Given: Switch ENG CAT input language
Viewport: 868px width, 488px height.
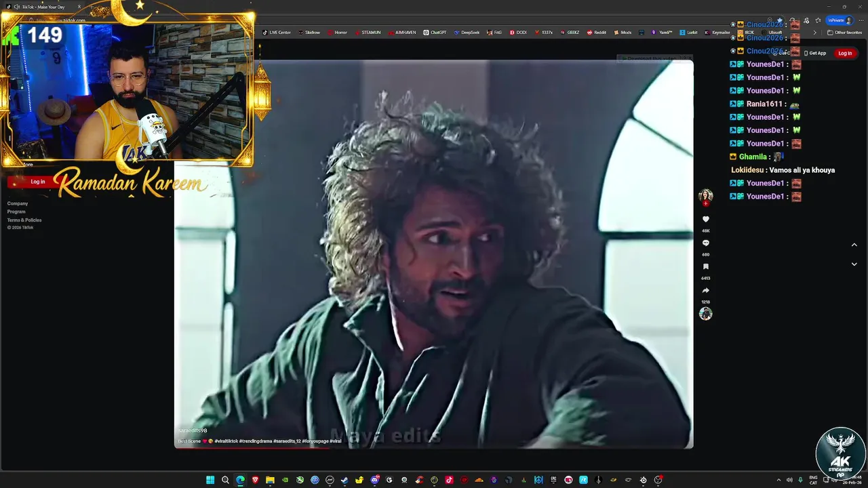Looking at the screenshot, I should tap(813, 480).
